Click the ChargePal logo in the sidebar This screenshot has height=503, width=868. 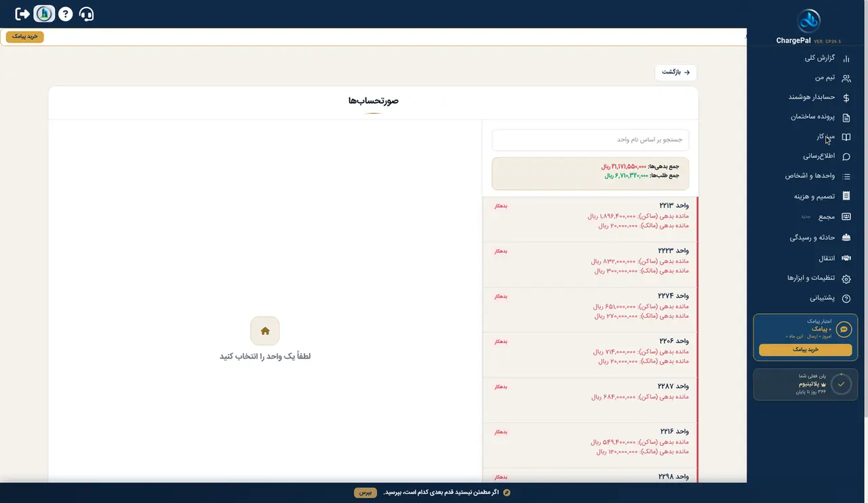click(808, 21)
